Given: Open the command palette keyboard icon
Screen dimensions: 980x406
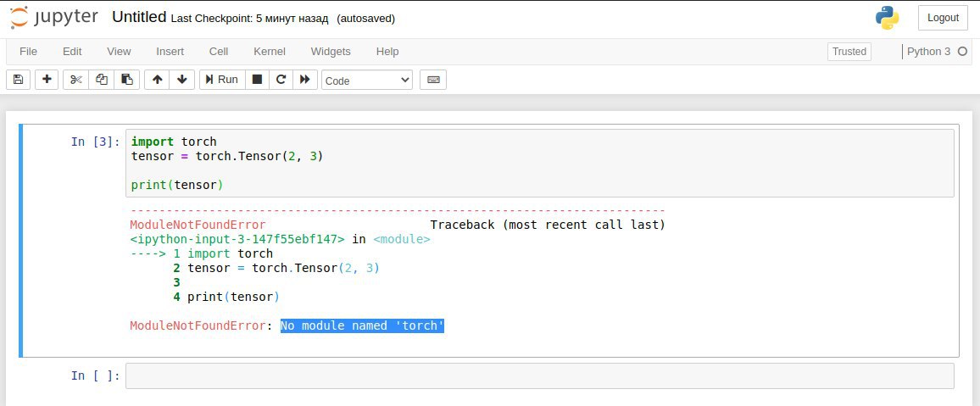Looking at the screenshot, I should tap(433, 80).
